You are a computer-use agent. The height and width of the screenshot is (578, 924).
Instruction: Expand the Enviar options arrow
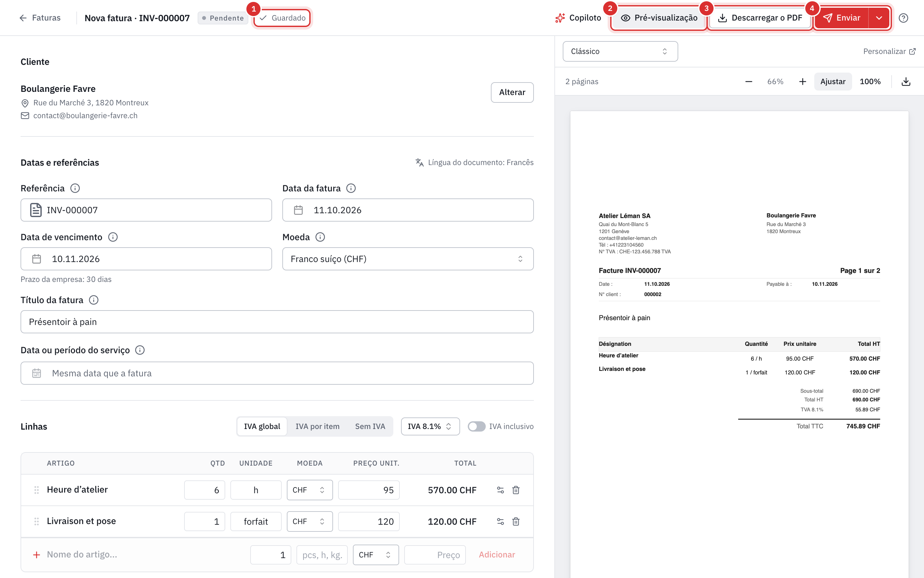pos(879,18)
